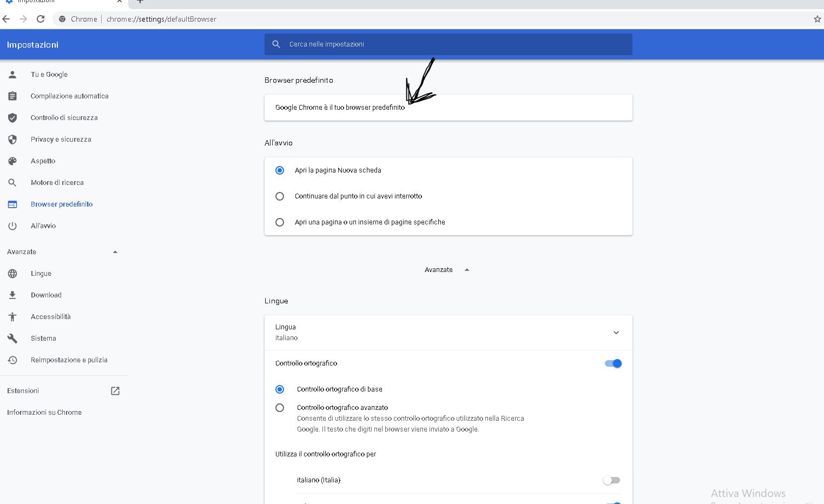Open Estensioni external link icon
824x504 pixels.
pos(115,391)
